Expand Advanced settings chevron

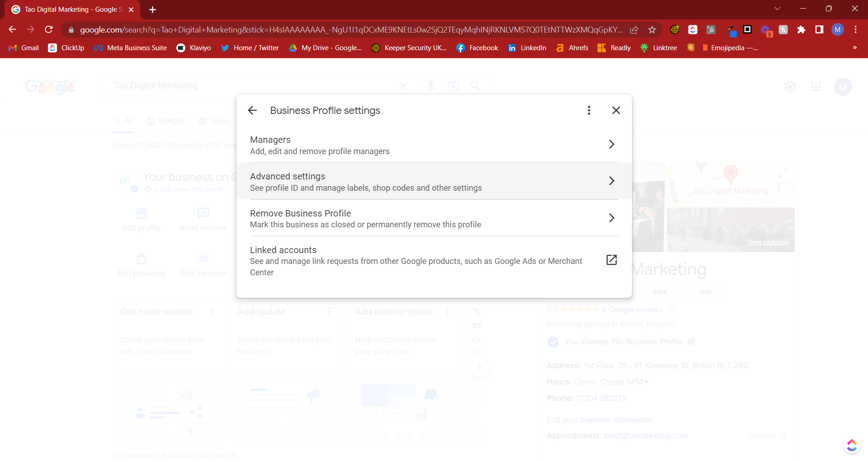(612, 181)
